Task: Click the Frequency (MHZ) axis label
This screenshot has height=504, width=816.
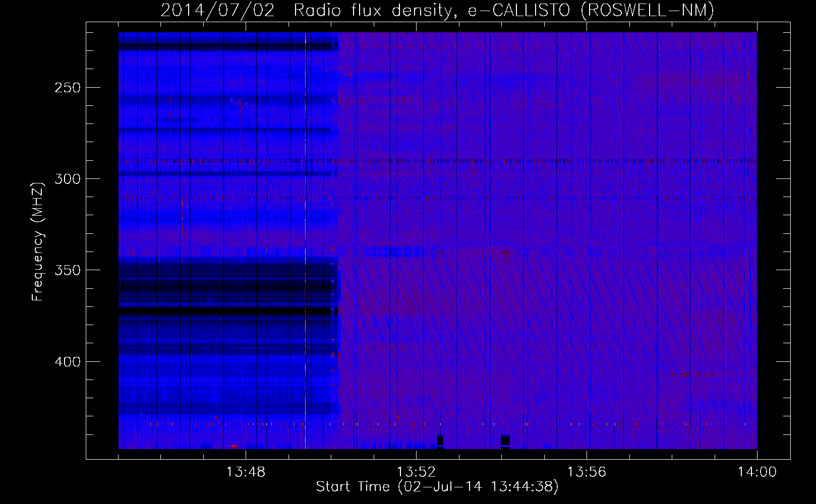Action: (38, 241)
